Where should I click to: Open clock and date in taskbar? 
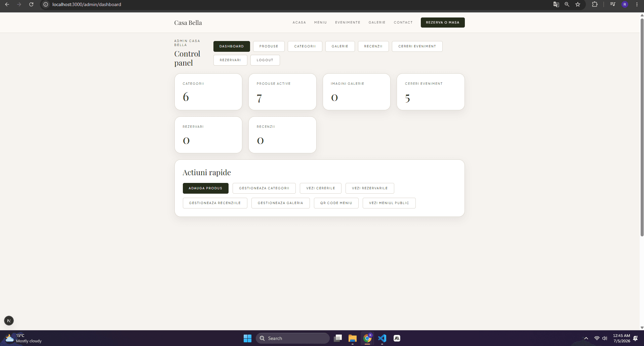[621, 338]
